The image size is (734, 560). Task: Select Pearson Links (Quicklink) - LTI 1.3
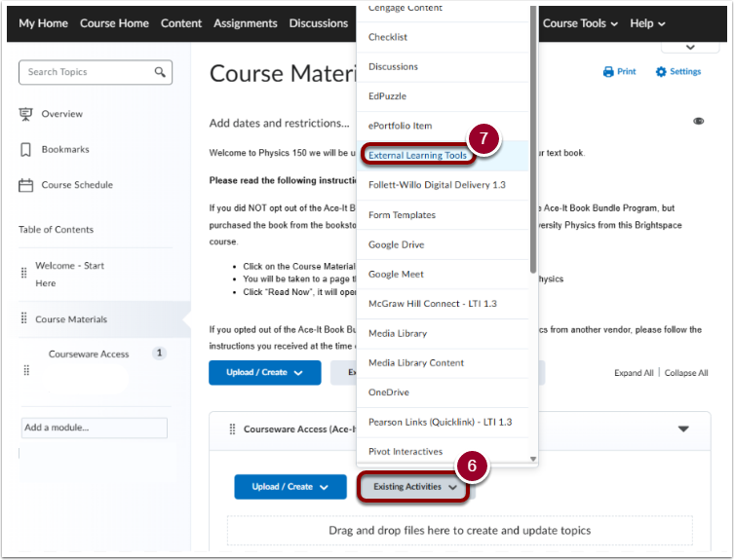(443, 422)
